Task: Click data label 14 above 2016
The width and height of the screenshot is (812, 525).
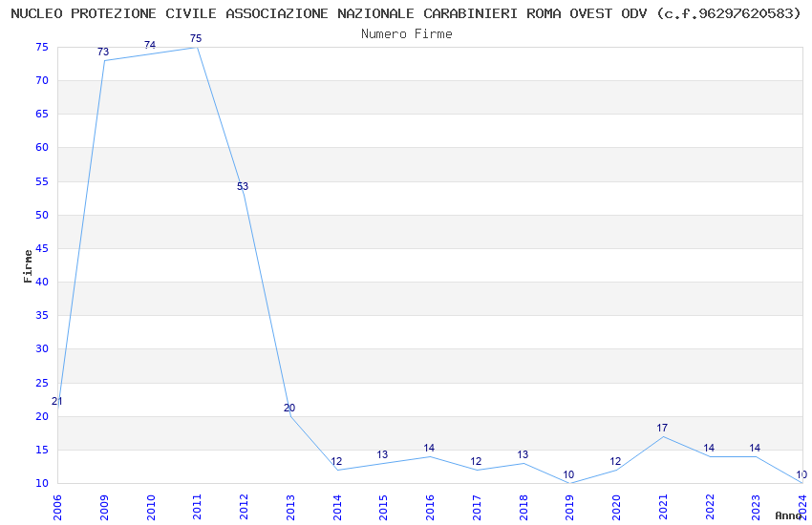Action: 429,448
